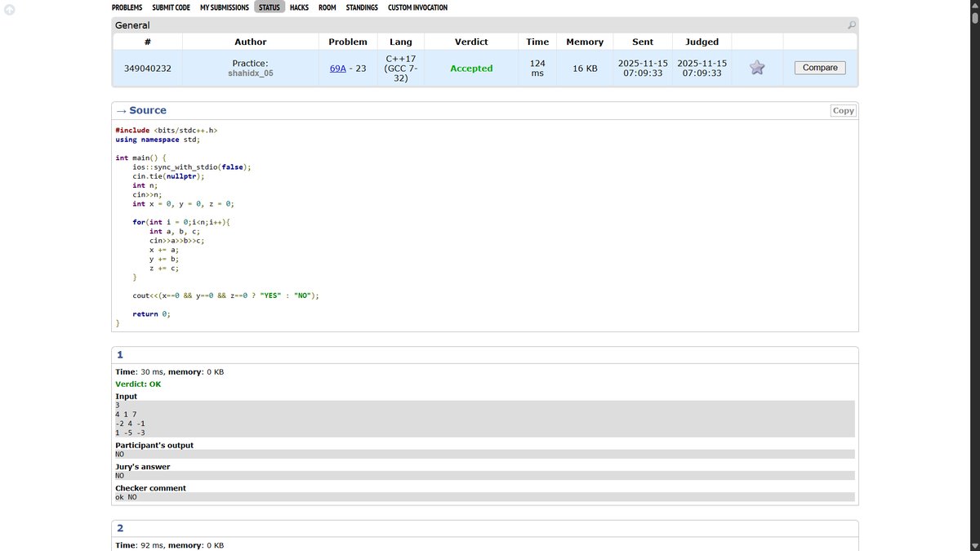Click the test 1 input line '4 1 7'

(x=126, y=415)
